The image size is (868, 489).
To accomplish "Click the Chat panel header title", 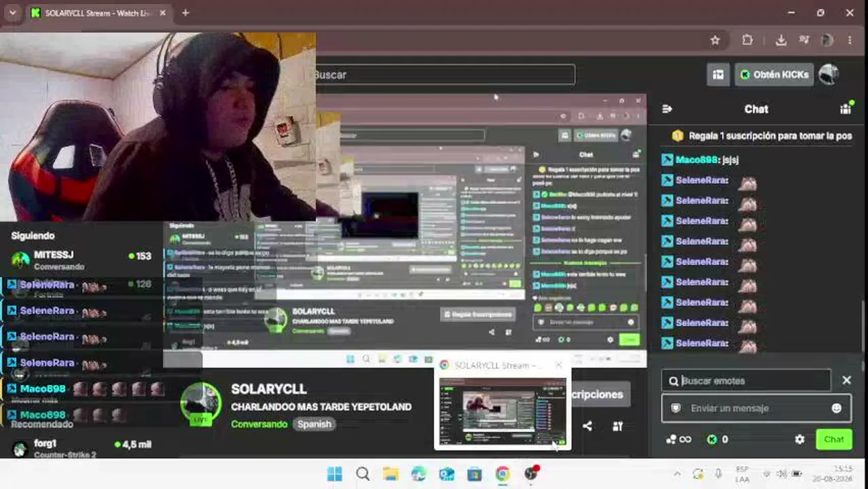I will pos(756,109).
